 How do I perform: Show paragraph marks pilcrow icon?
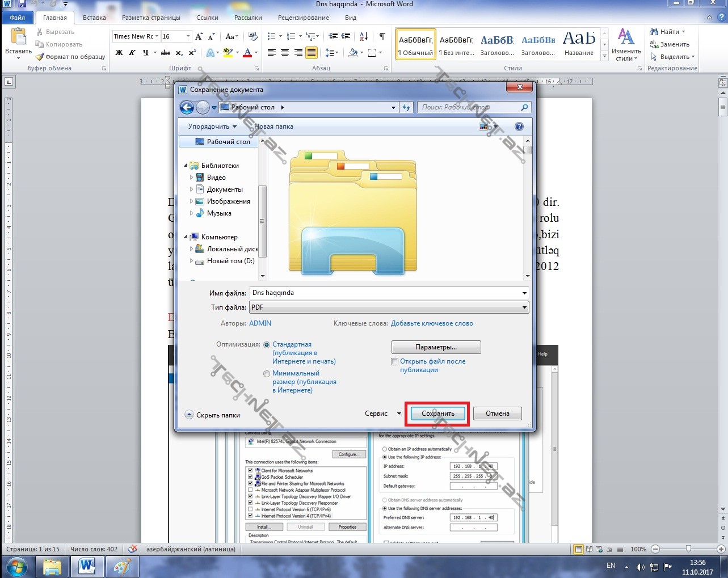(382, 36)
